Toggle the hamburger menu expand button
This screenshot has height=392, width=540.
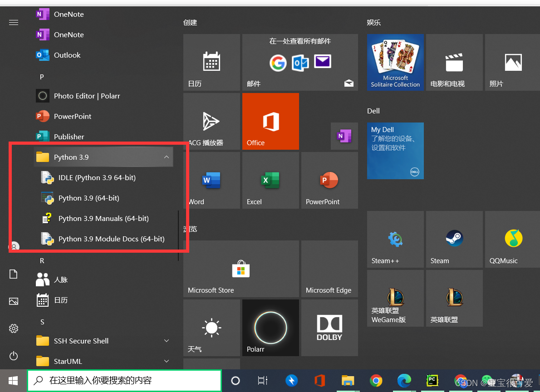14,23
